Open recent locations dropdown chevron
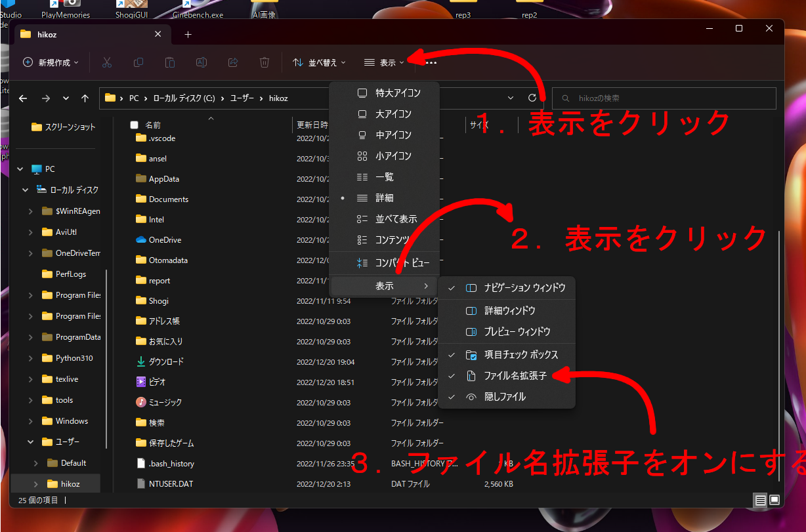The width and height of the screenshot is (806, 532). tap(66, 98)
